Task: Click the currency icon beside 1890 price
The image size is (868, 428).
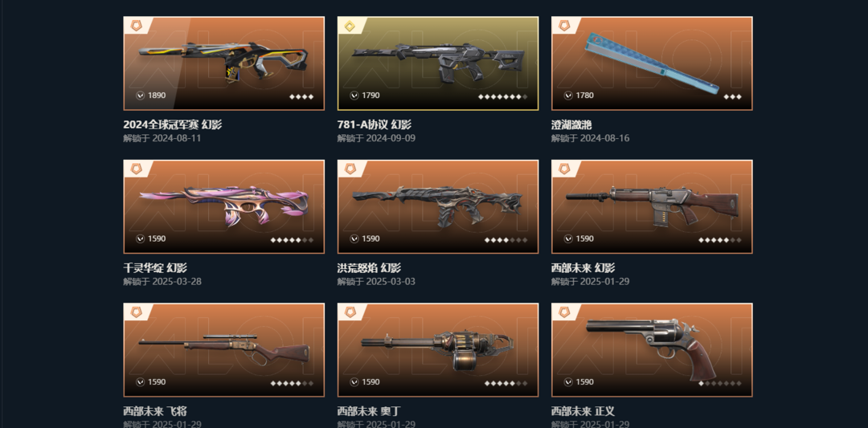Action: coord(140,96)
